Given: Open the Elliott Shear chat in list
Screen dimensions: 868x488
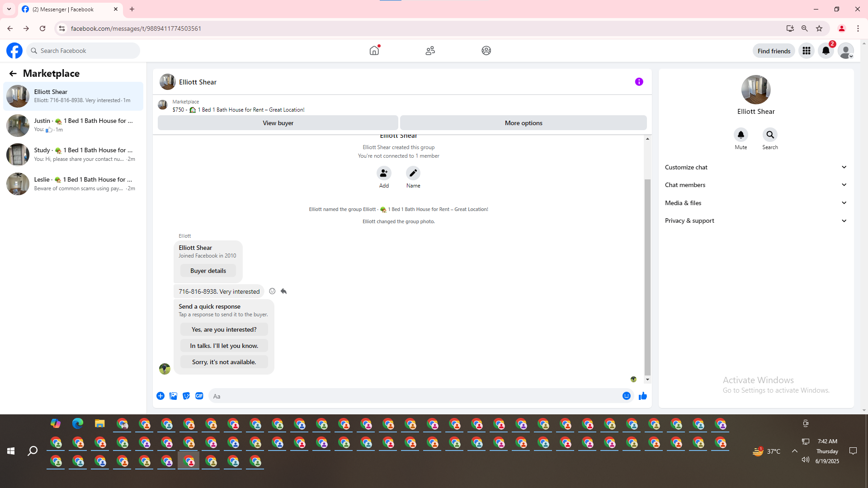Looking at the screenshot, I should tap(73, 96).
